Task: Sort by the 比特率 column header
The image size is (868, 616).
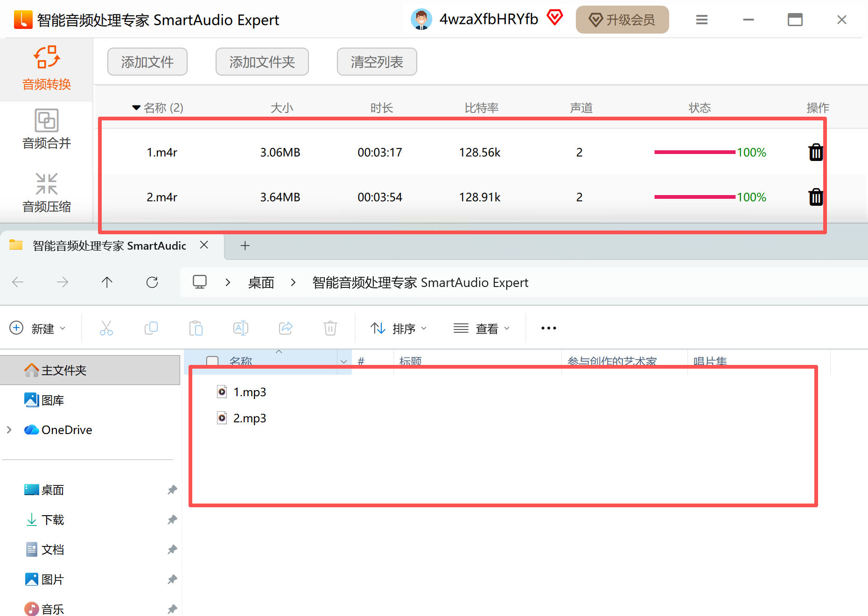Action: click(482, 108)
